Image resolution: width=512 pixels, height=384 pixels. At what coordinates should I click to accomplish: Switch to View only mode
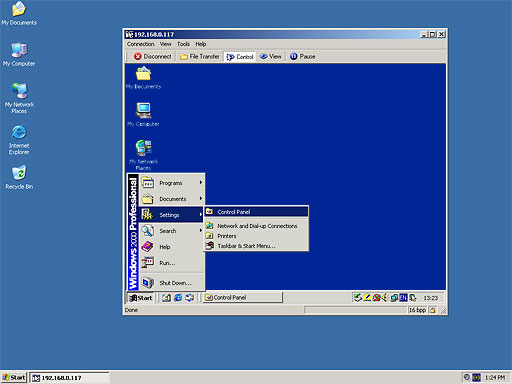coord(270,56)
